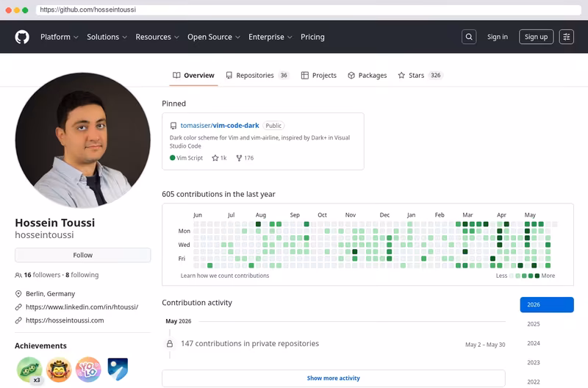
Task: Select the 2025 year filter
Action: [534, 324]
